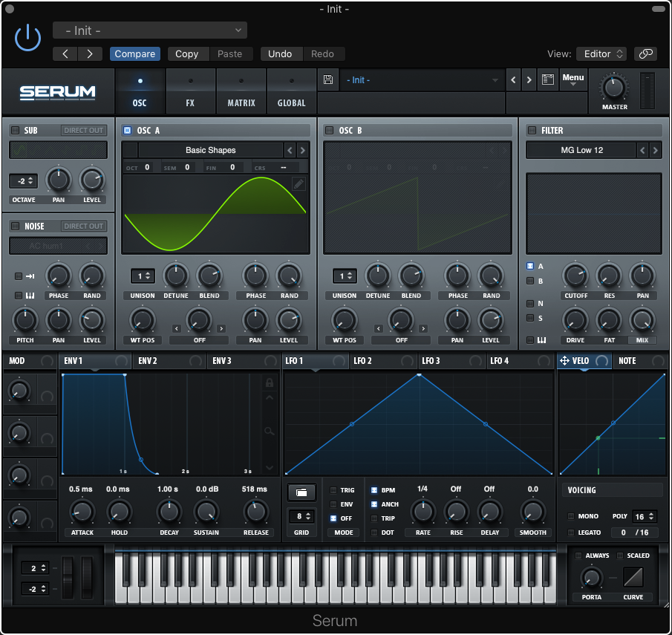
Task: Open the Serum Init preset name dropdown
Action: pyautogui.click(x=423, y=80)
